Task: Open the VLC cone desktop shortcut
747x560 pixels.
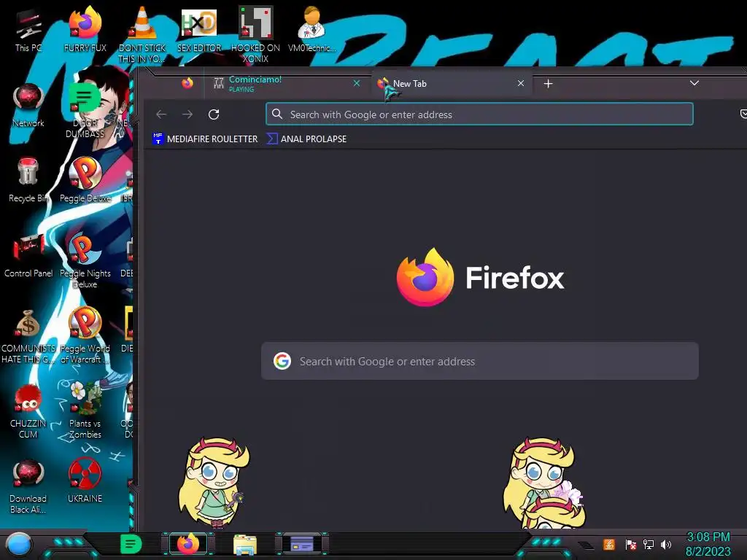Action: pyautogui.click(x=142, y=34)
